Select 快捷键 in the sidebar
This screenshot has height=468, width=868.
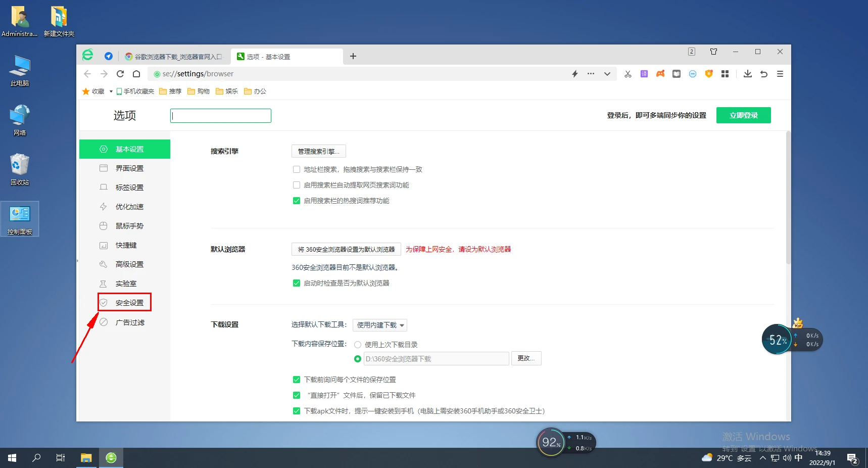coord(125,245)
